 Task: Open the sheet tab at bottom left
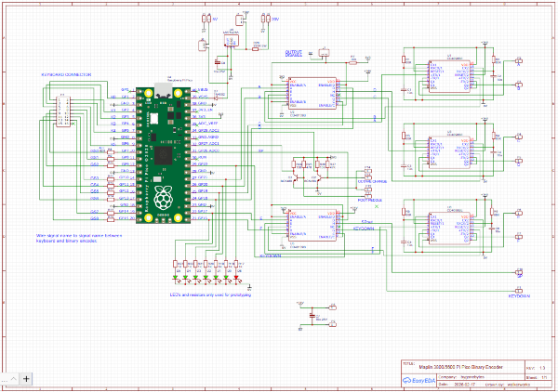[x=9, y=379]
